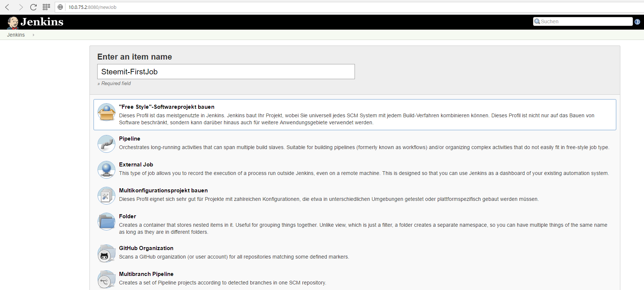
Task: Choose the GitHub Organization title
Action: coord(146,248)
